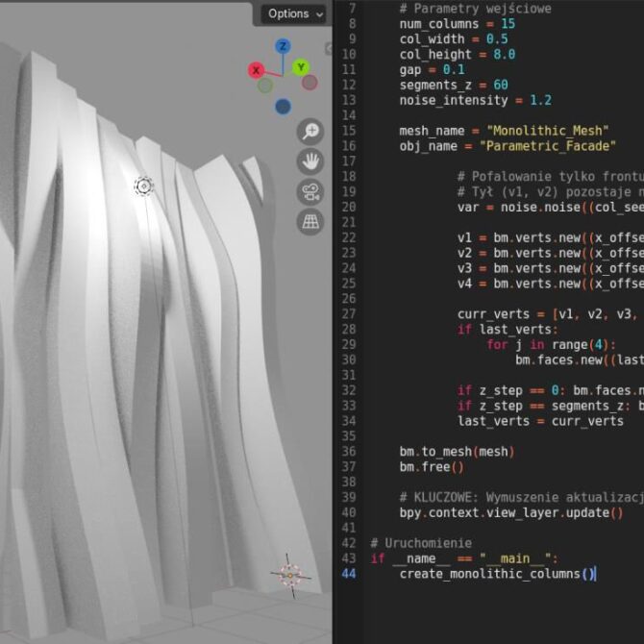
Task: Click the negative Z axis blue circle
Action: 283,107
